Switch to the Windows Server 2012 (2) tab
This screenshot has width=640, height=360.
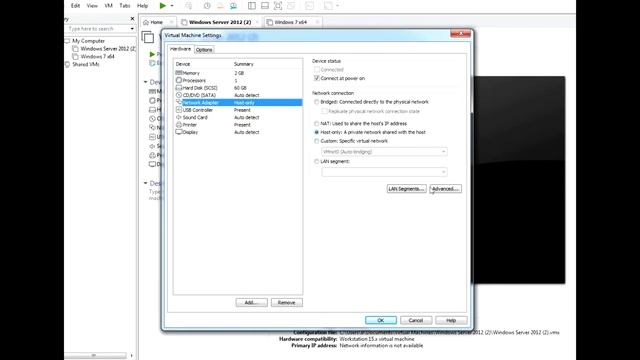coord(220,22)
